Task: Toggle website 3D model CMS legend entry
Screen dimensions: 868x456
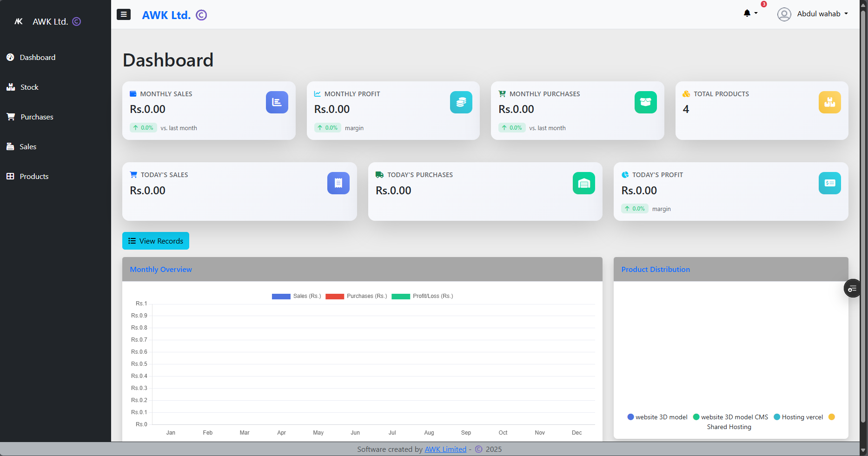Action: click(730, 417)
